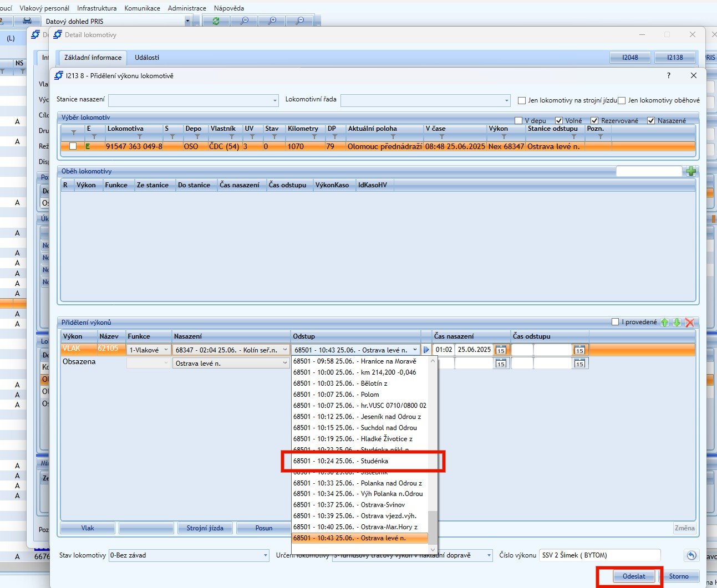Click the Strojní jízda button
This screenshot has width=717, height=588.
coord(205,528)
